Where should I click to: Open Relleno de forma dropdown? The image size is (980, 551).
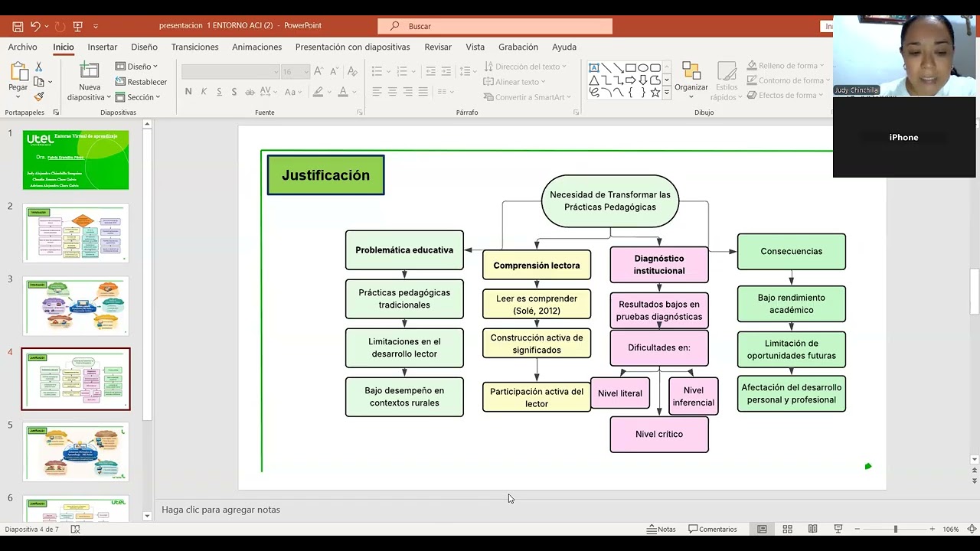786,66
